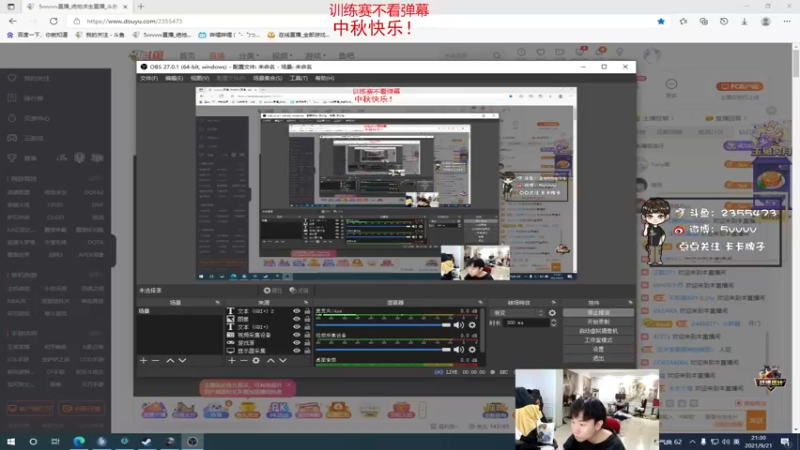Image resolution: width=800 pixels, height=450 pixels.
Task: Pop out the 转场特效 dock panel
Action: point(554,303)
